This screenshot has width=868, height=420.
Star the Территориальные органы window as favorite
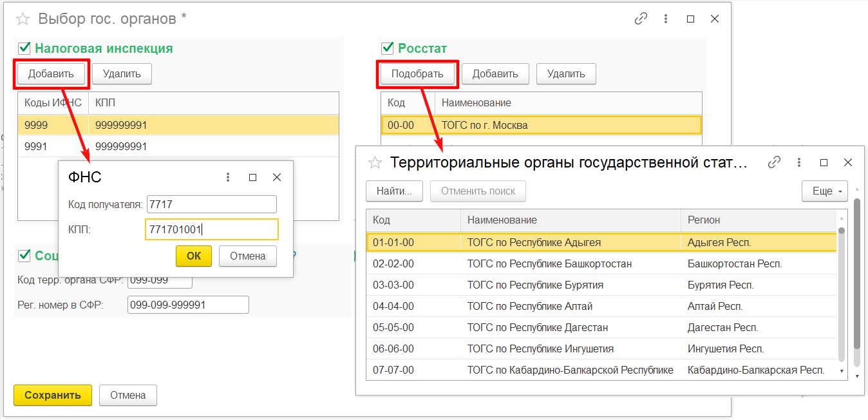[x=375, y=163]
